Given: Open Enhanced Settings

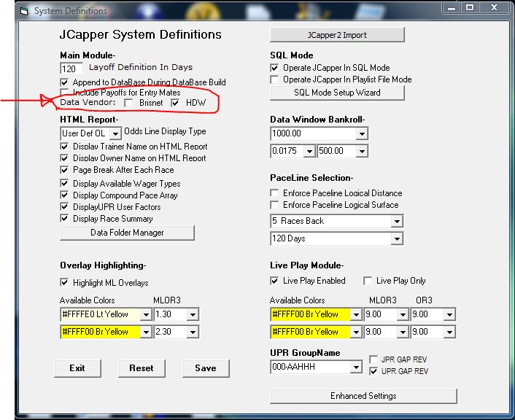Looking at the screenshot, I should [363, 396].
